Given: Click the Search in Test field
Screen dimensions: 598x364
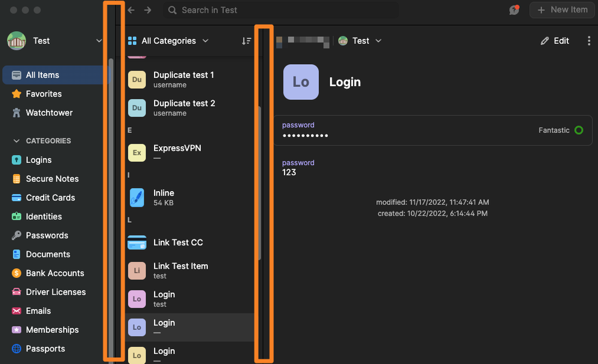Looking at the screenshot, I should tap(282, 10).
